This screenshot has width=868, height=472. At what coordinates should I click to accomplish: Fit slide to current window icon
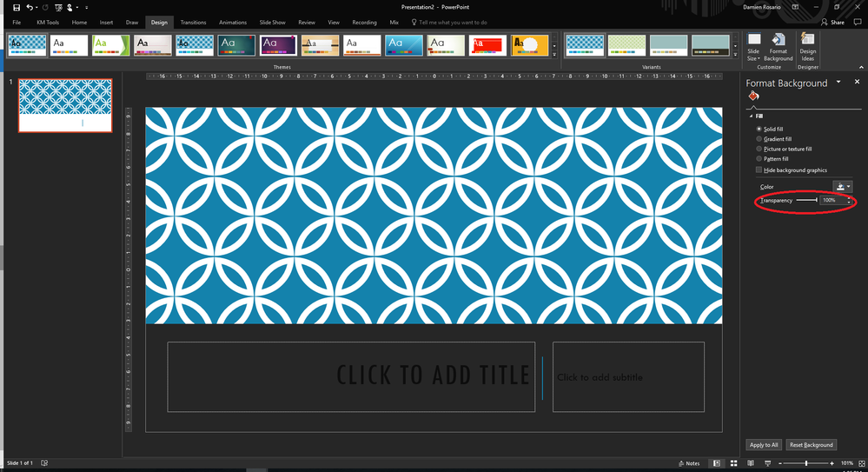861,463
